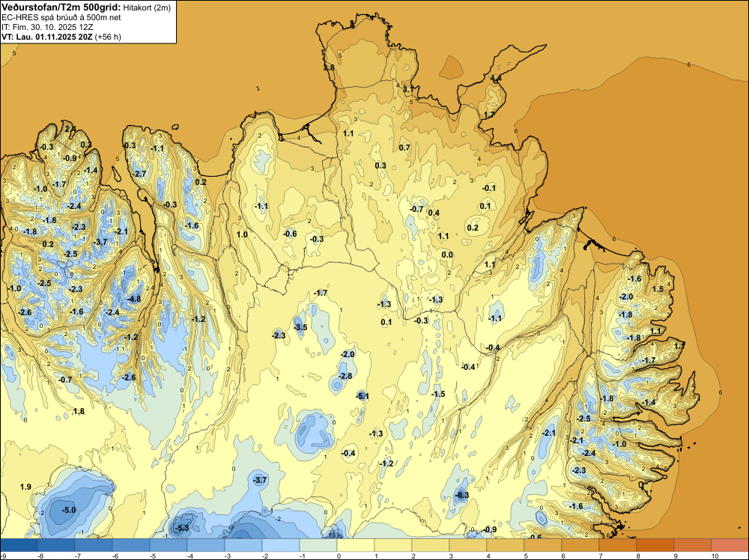Click the 'Hitakort (2m)' header label

147,7
